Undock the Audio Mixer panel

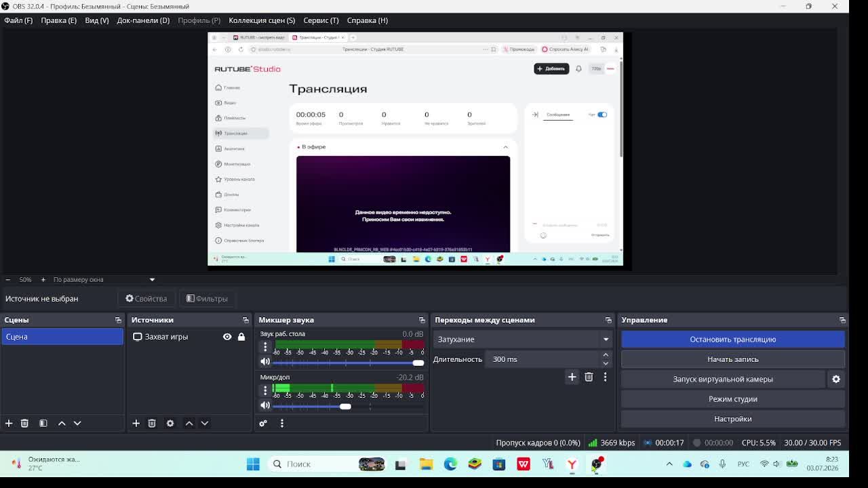[422, 320]
